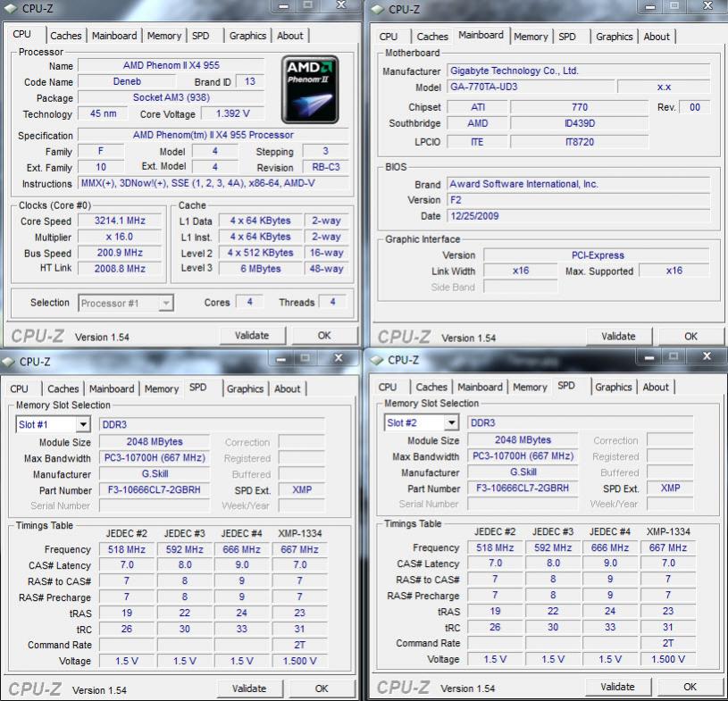Show CPU tab in Slot #2 window

click(x=387, y=388)
